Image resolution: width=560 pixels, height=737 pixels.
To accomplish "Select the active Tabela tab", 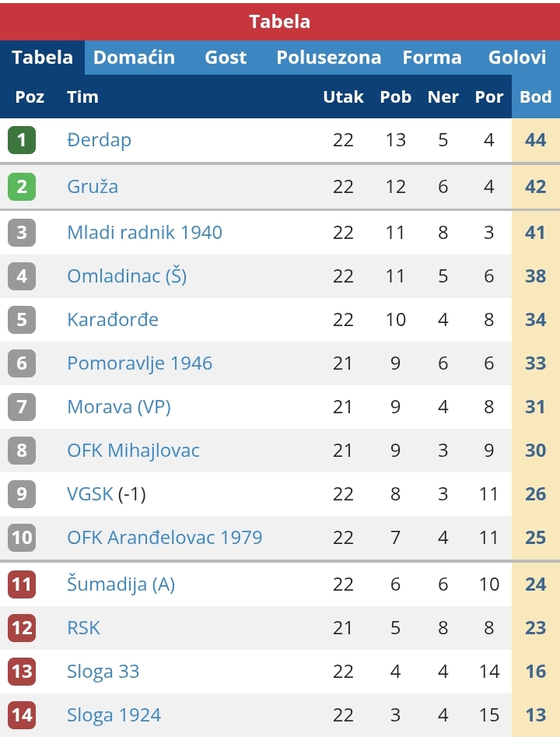I will click(42, 58).
